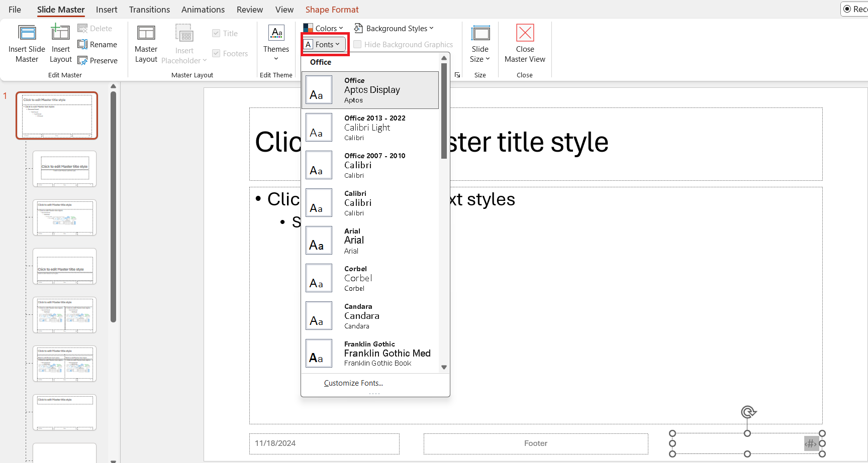Switch to the Insert tab
Image resolution: width=868 pixels, height=463 pixels.
click(107, 10)
